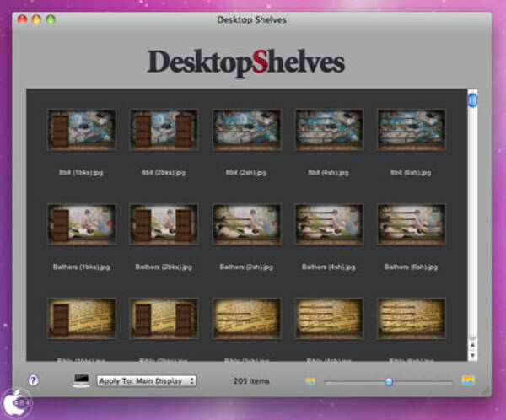Viewport: 506px width, 420px height.
Task: Pick the 8bit (4sh).jpg thumbnail
Action: point(329,129)
